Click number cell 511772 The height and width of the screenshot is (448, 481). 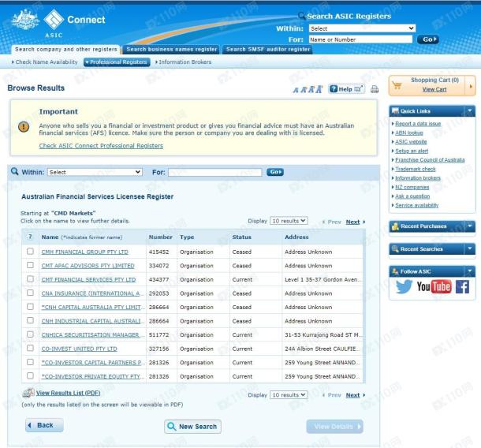coord(158,334)
